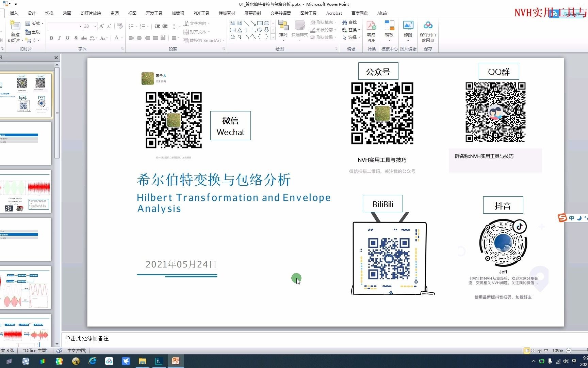Image resolution: width=588 pixels, height=368 pixels.
Task: Click the bullets list icon
Action: coord(131,26)
